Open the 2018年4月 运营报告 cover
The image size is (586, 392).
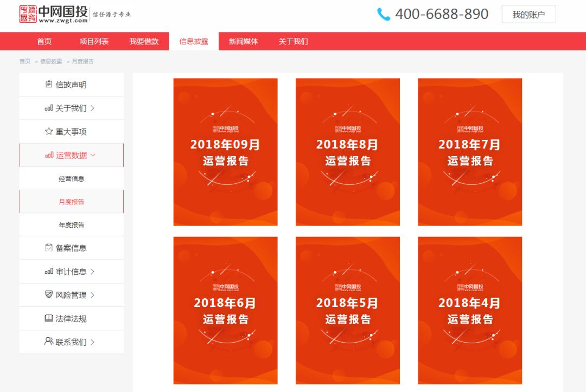(x=470, y=310)
